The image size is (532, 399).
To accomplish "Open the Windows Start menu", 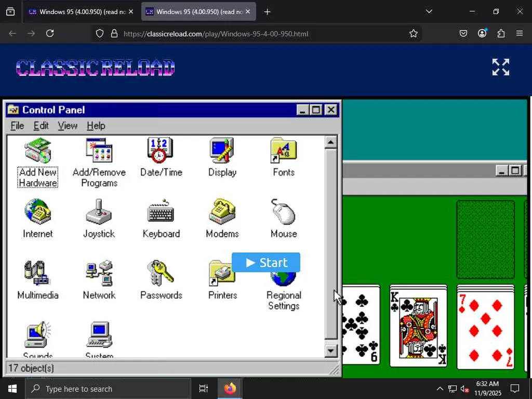I will tap(12, 389).
